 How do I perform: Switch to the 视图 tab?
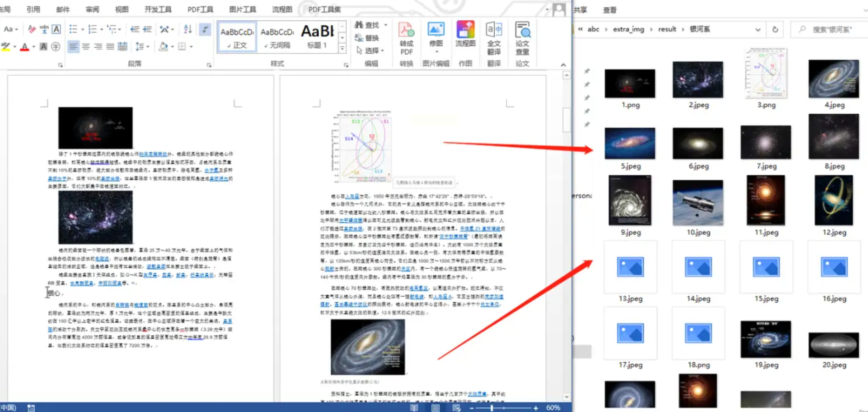coord(122,10)
